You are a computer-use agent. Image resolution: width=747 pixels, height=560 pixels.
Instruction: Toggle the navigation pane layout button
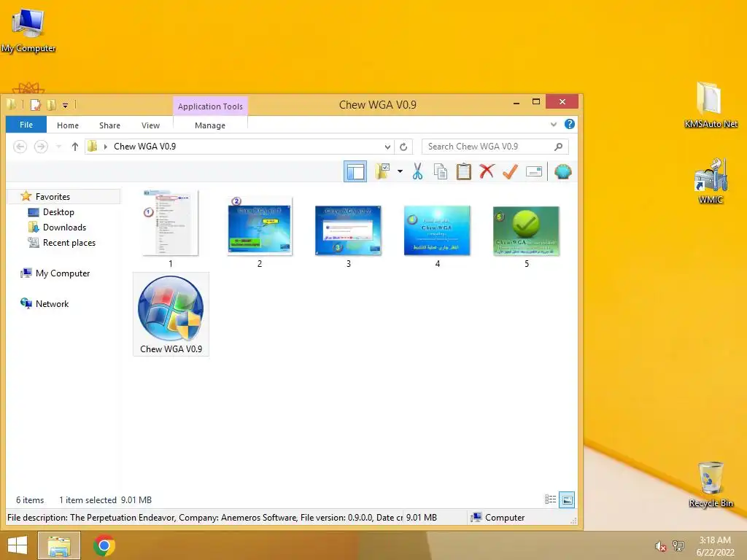coord(355,171)
